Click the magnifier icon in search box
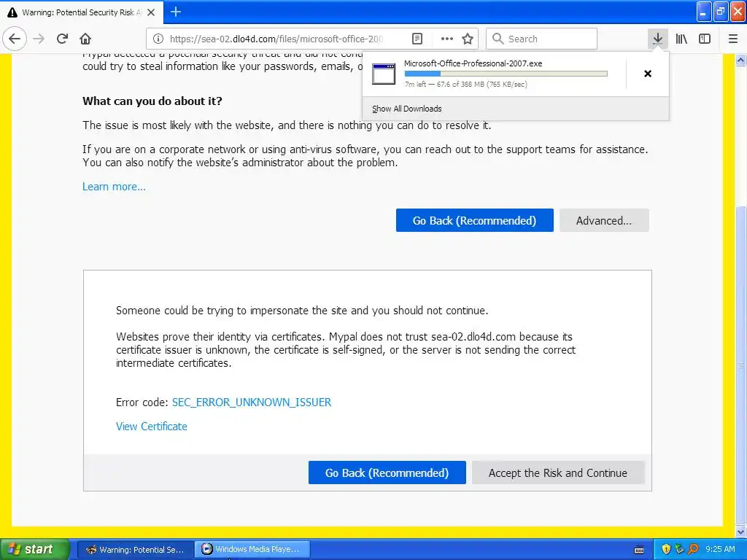 pos(498,39)
